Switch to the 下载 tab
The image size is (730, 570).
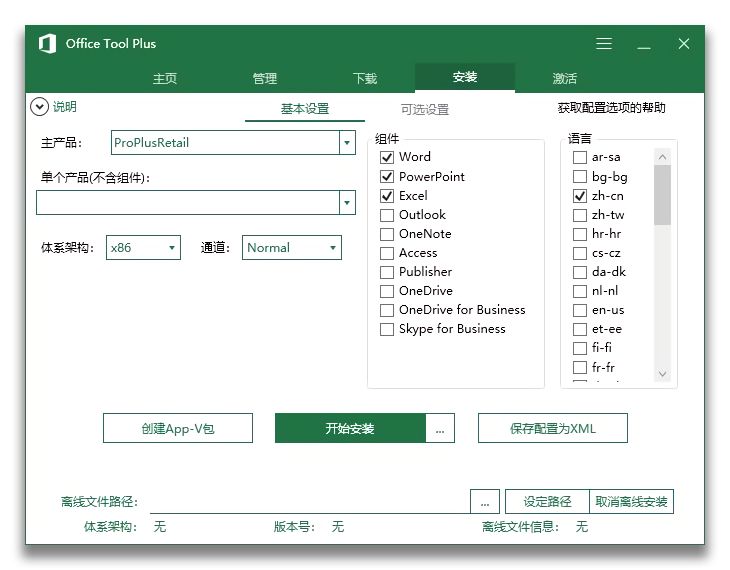click(365, 78)
